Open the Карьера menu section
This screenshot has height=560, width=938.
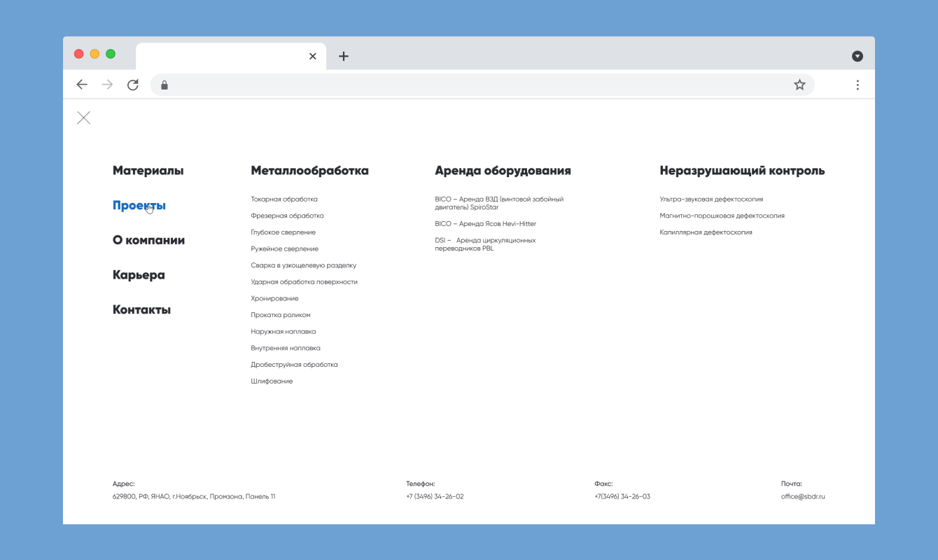pos(139,275)
